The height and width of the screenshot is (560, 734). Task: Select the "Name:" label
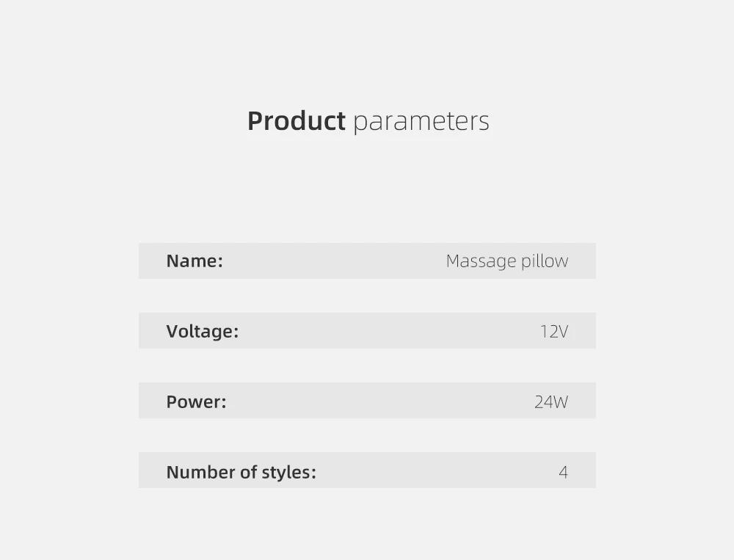coord(195,261)
